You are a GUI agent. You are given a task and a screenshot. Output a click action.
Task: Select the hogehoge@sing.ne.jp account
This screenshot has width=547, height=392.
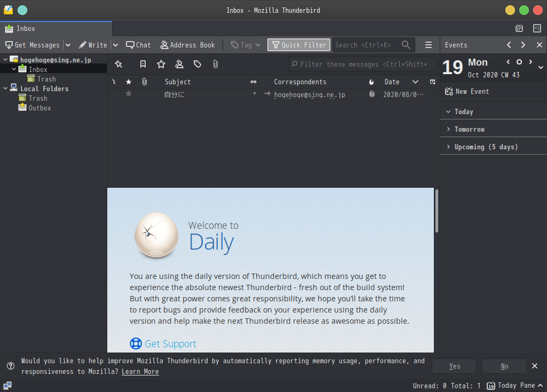(55, 60)
